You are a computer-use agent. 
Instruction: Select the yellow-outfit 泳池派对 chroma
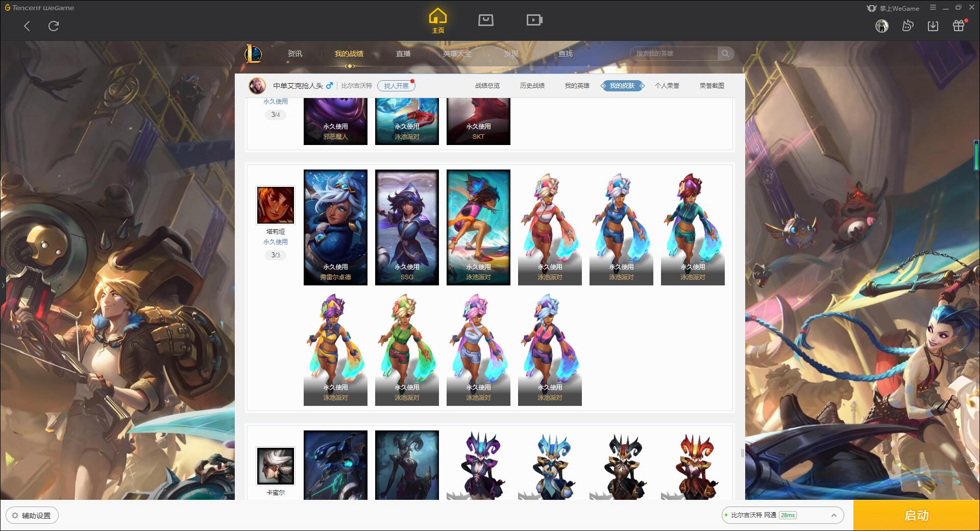coord(335,348)
